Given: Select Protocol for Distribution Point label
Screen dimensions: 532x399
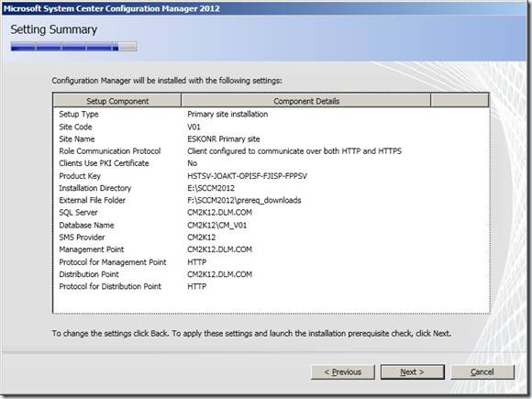Looking at the screenshot, I should coord(110,286).
